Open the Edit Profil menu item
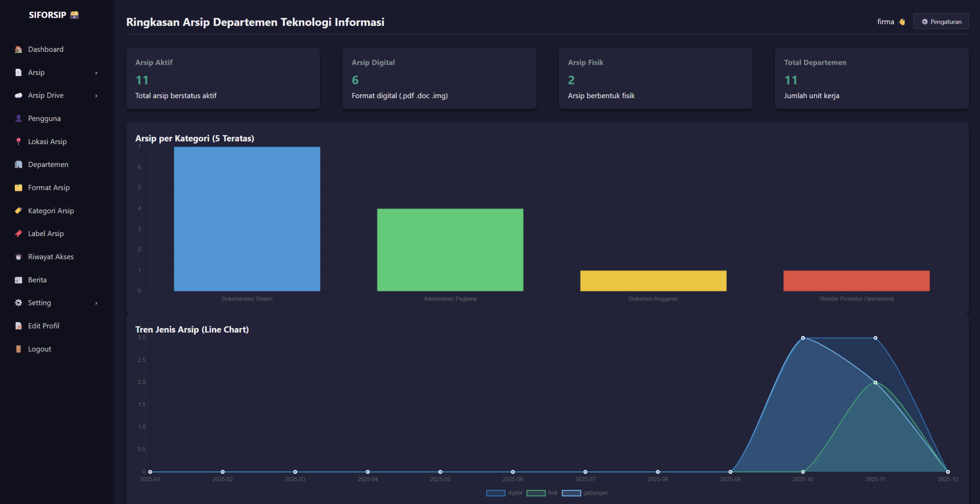This screenshot has height=504, width=980. [43, 326]
